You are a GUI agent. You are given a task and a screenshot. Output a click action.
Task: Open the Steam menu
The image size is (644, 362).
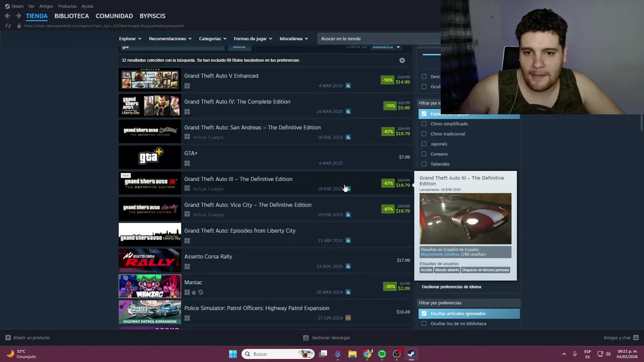tap(18, 6)
